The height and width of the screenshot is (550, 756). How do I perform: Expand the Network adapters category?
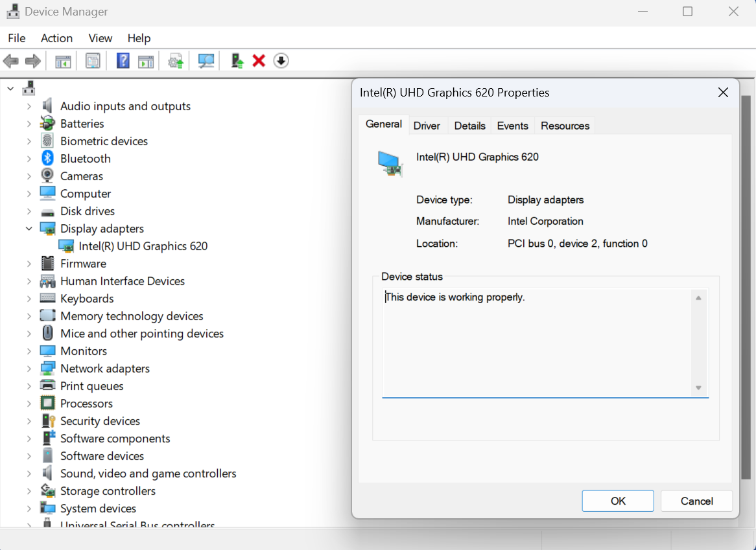29,368
